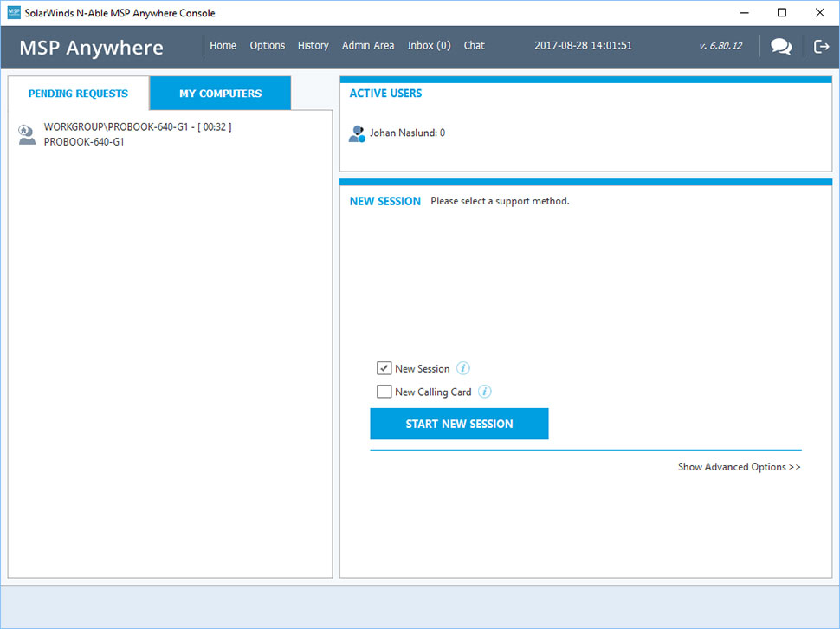Expand Show Advanced Options
The height and width of the screenshot is (629, 840).
(x=740, y=467)
